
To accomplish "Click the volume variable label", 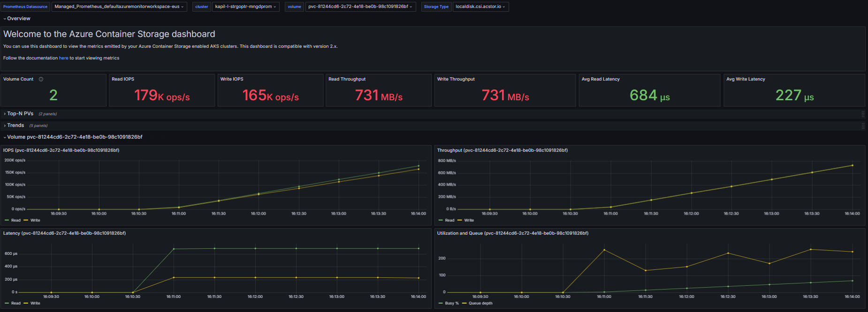I will pos(294,7).
